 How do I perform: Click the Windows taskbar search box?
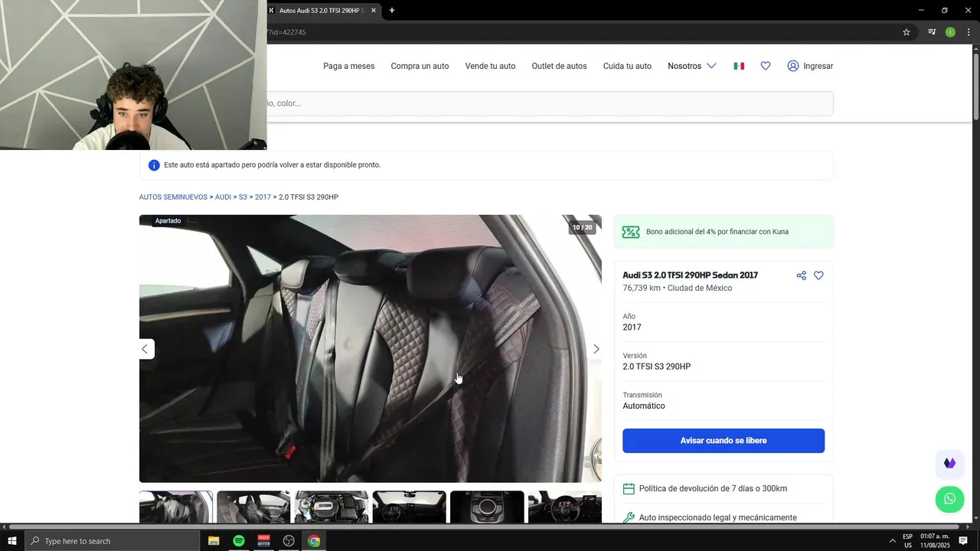tap(112, 541)
